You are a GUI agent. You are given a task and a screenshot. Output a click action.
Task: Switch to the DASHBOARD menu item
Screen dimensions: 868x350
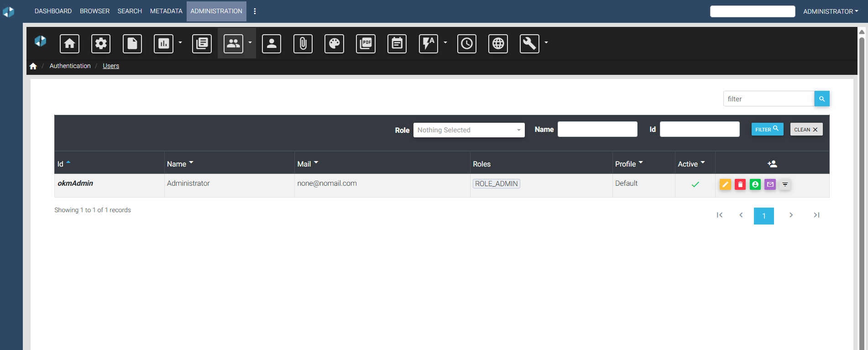[x=53, y=11]
